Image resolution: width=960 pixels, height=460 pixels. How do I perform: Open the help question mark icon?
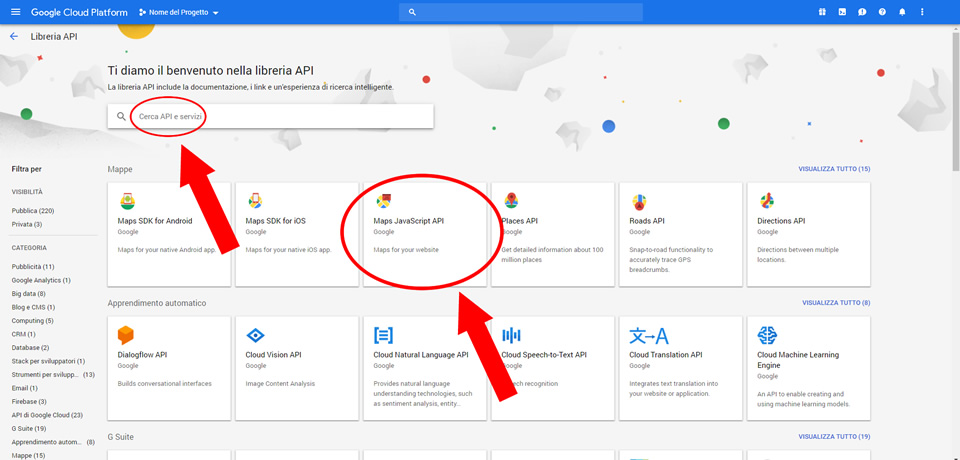coord(882,12)
